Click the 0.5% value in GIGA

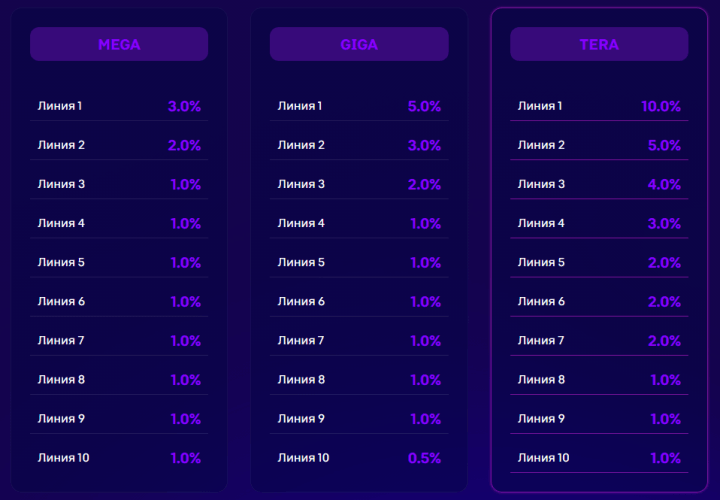tap(425, 458)
